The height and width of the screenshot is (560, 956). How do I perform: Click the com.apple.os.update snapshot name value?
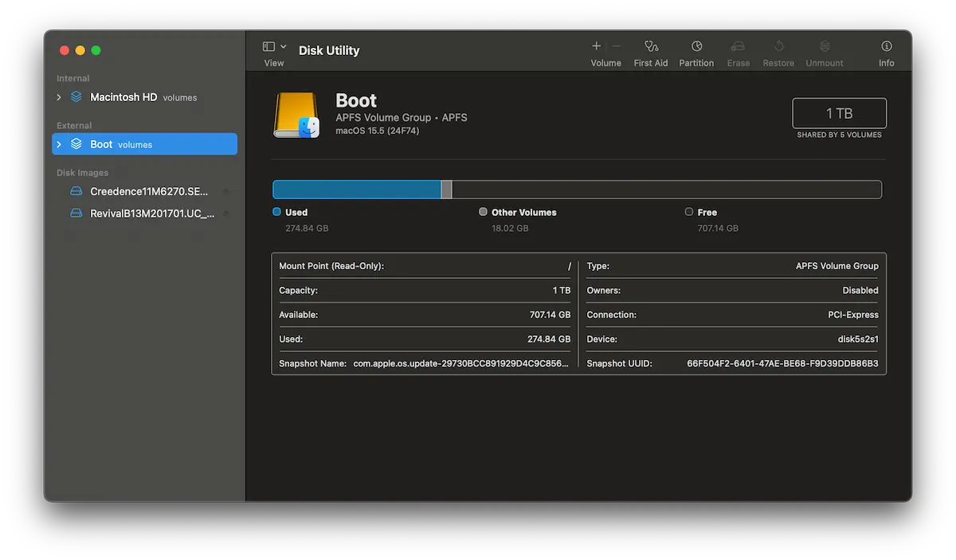click(462, 363)
